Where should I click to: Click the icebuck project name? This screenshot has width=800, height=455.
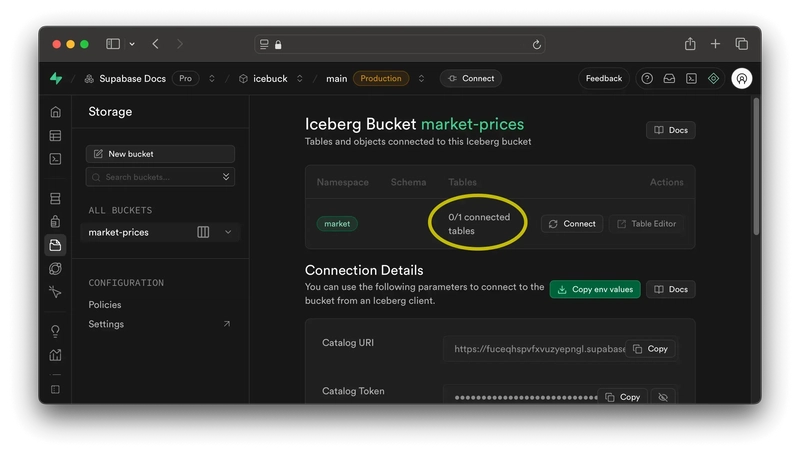(270, 79)
